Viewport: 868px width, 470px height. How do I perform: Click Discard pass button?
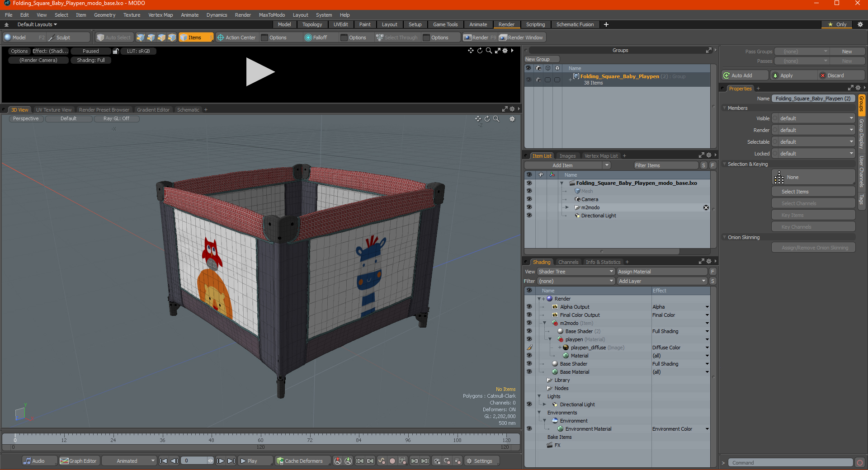click(x=842, y=75)
